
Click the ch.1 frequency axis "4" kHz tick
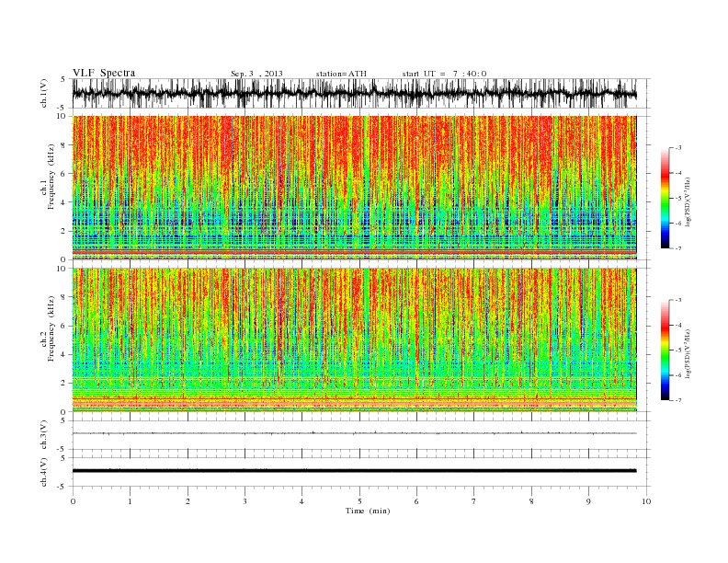point(63,202)
